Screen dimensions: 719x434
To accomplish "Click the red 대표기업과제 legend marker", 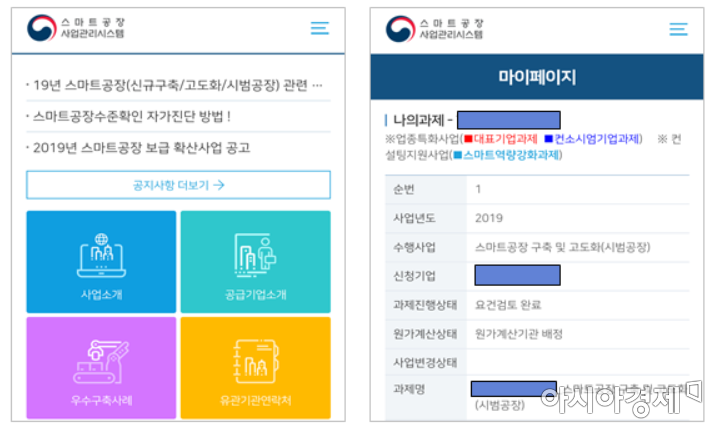I will 467,138.
